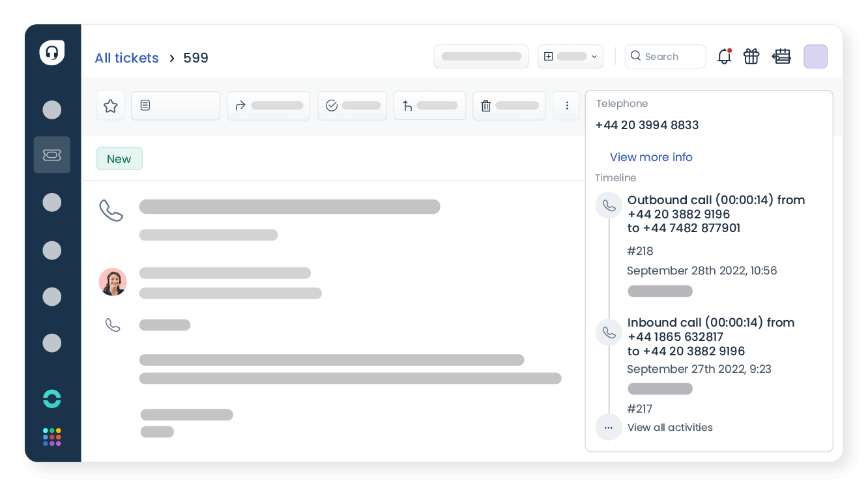Click the checkmark close-ticket toolbar button
The image size is (868, 487).
tap(352, 106)
